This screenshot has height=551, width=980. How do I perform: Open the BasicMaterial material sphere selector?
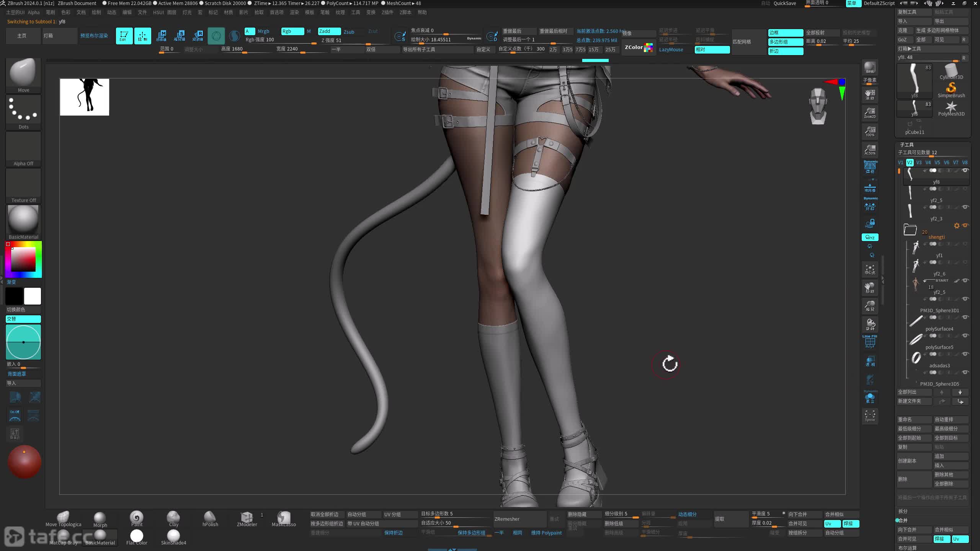(23, 222)
